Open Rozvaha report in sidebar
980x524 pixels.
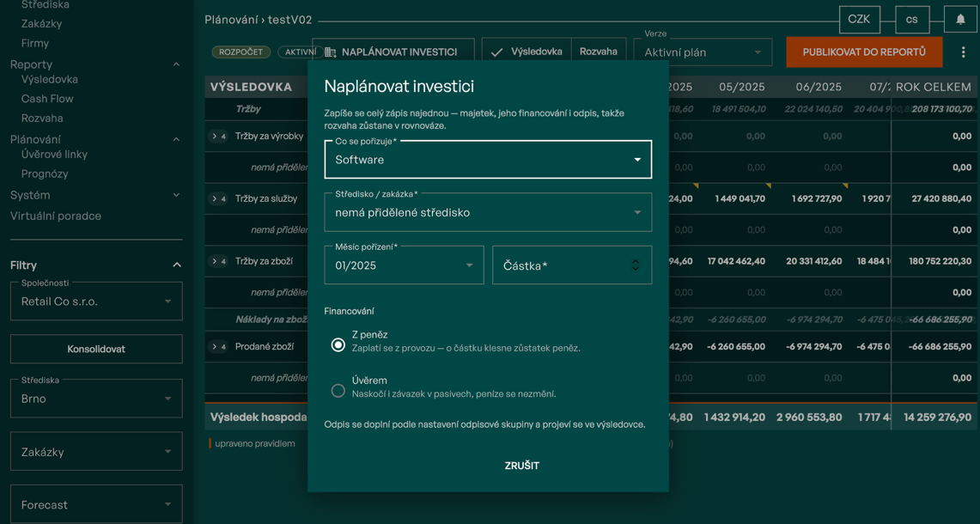pyautogui.click(x=42, y=119)
